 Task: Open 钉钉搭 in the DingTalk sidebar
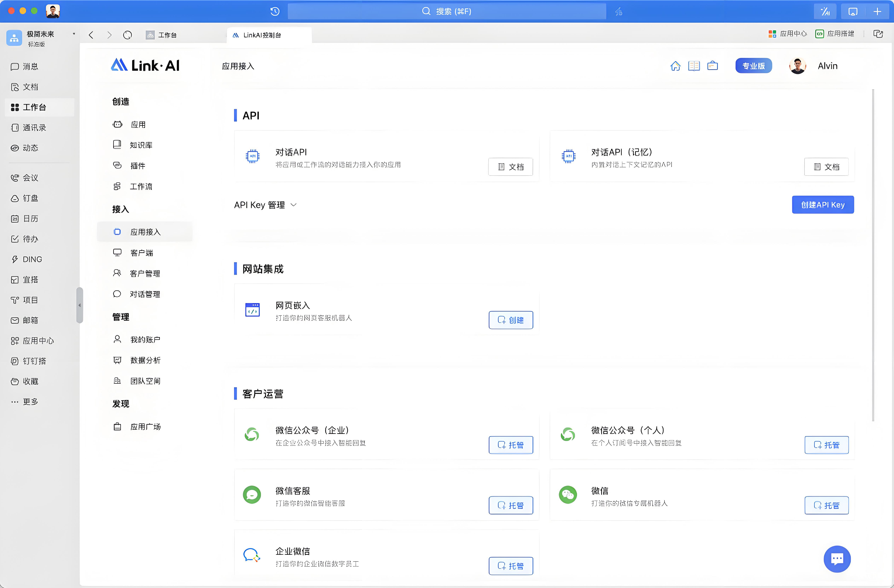tap(28, 361)
